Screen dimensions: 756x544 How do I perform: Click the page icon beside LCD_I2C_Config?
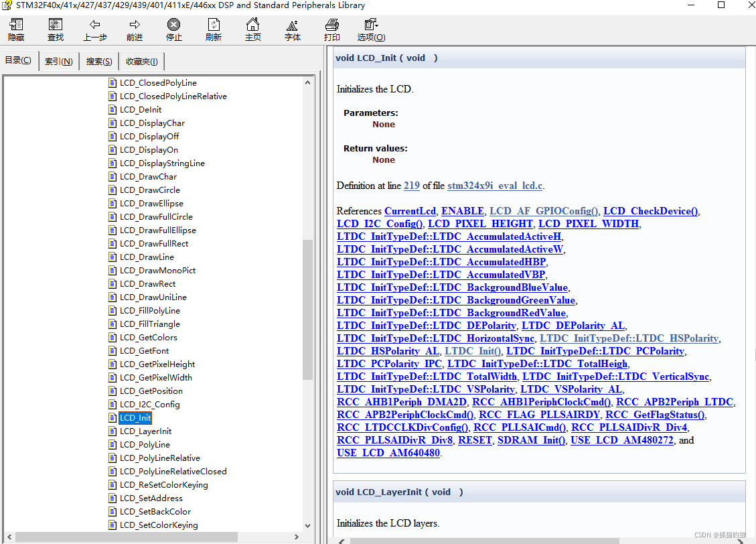pyautogui.click(x=112, y=404)
